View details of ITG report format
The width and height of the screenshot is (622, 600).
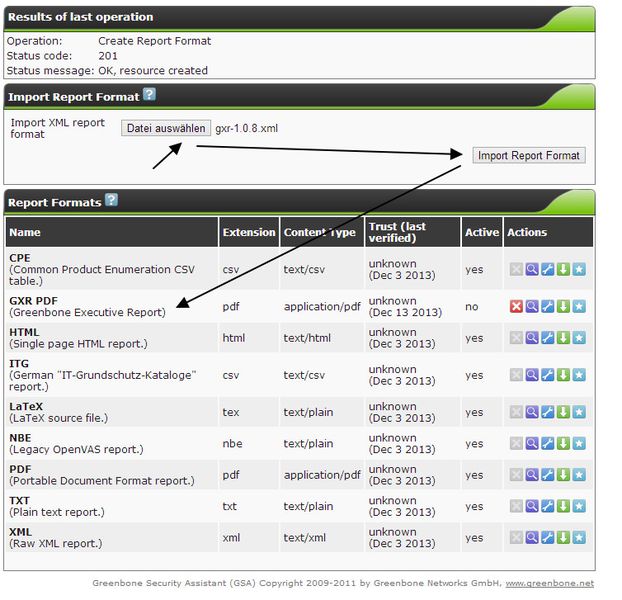point(532,375)
